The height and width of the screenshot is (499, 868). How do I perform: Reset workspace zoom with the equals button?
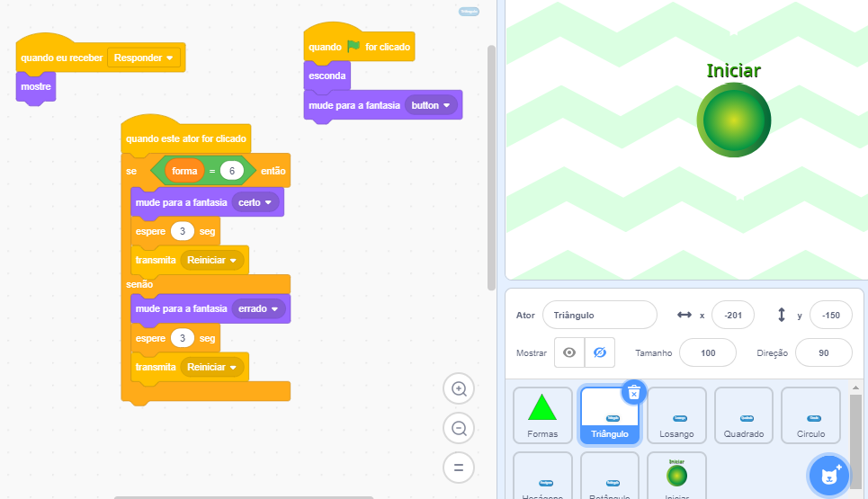tap(459, 468)
